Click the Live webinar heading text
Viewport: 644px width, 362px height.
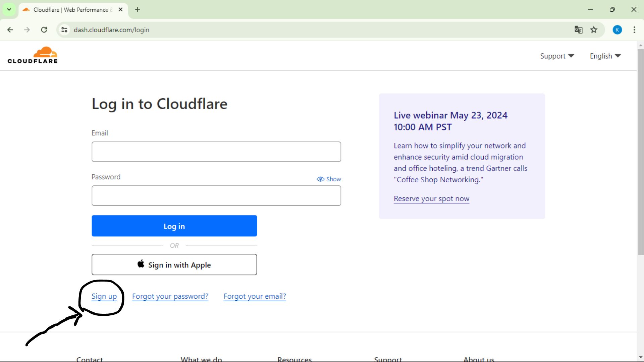coord(450,121)
